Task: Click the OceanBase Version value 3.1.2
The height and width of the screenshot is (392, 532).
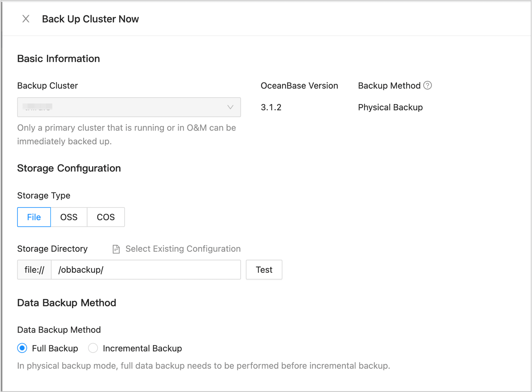Action: (271, 107)
